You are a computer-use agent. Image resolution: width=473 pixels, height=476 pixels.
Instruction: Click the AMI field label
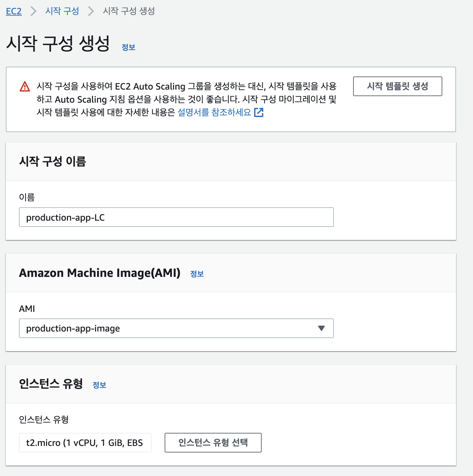(x=27, y=309)
